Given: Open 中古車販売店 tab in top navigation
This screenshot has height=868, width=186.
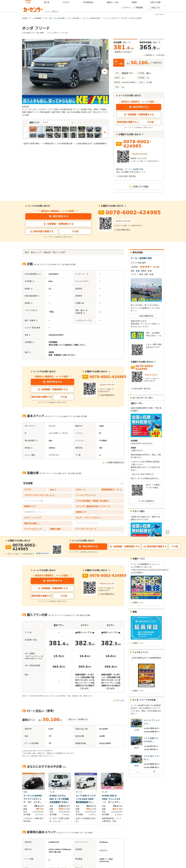Looking at the screenshot, I should pos(88,2).
